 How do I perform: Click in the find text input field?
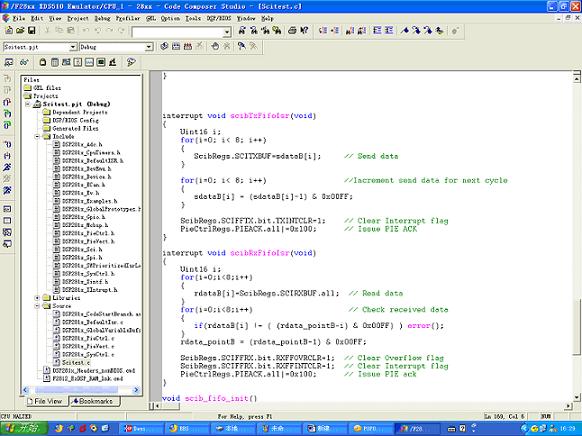[x=178, y=32]
